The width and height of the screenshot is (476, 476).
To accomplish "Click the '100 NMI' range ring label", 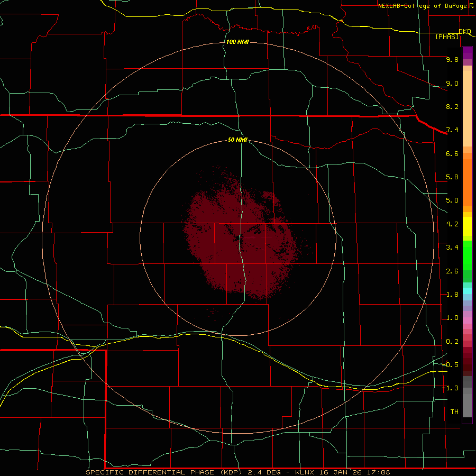I will [x=237, y=42].
